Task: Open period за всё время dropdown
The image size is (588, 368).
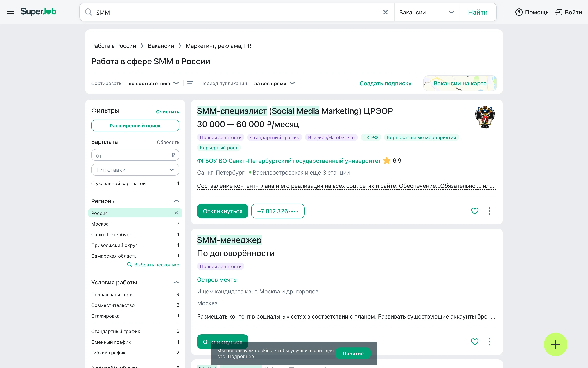Action: pyautogui.click(x=275, y=83)
